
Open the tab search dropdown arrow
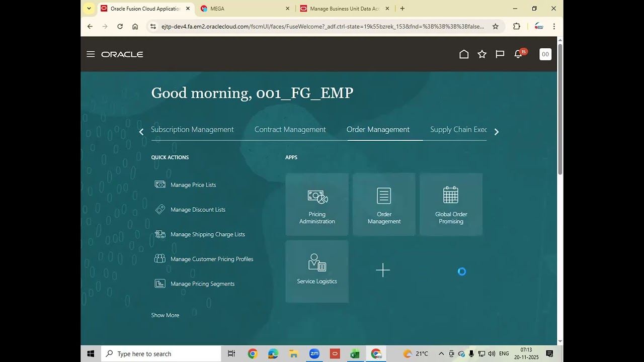[89, 9]
